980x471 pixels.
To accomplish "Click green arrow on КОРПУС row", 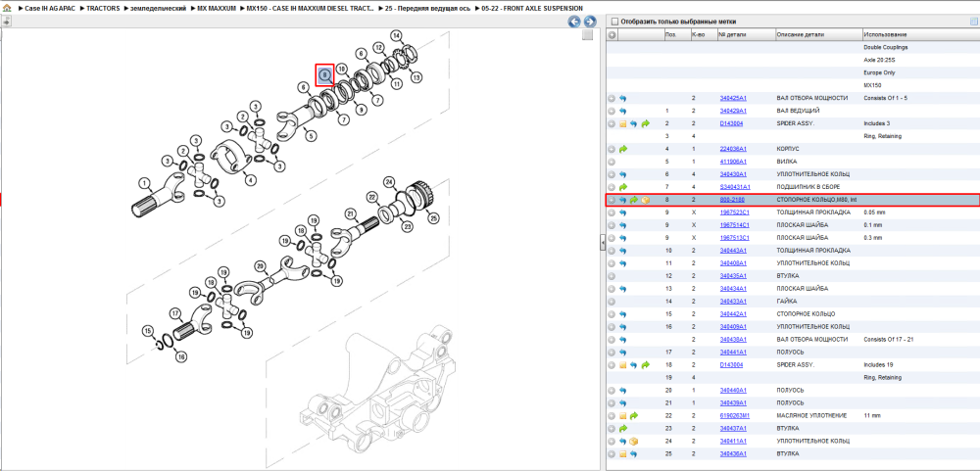I will 623,149.
